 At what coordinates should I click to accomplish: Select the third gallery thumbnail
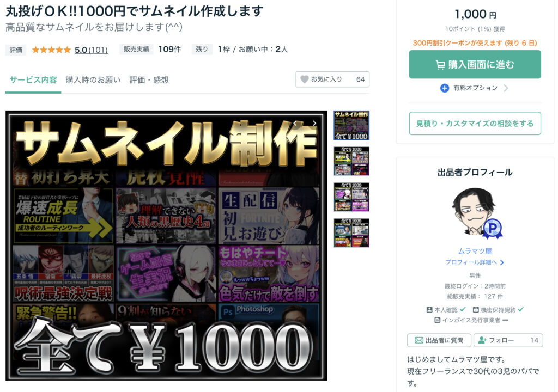[x=351, y=197]
